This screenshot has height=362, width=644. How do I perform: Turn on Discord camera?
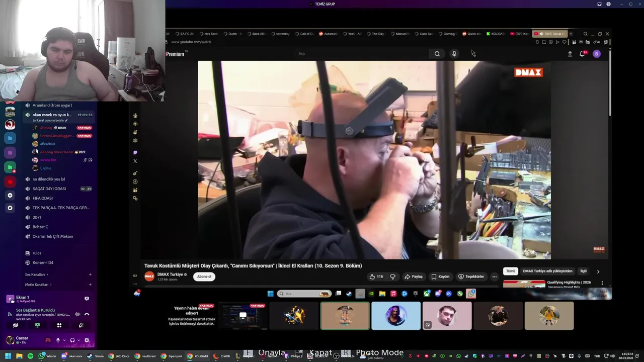(x=16, y=325)
